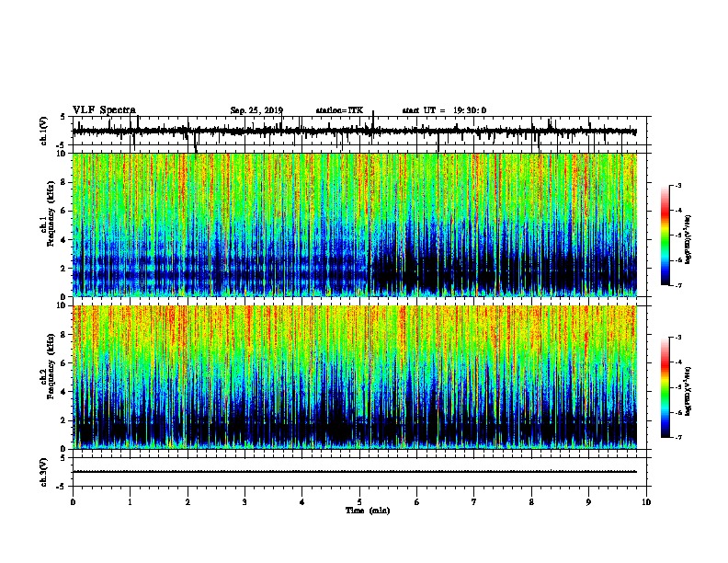Click the ch.2 color bar log(PSD) label

point(688,391)
